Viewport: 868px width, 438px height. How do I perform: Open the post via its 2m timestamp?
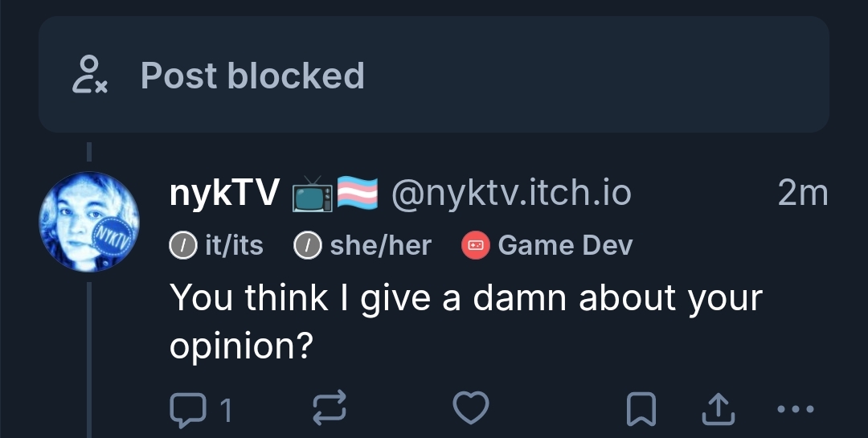tap(802, 194)
